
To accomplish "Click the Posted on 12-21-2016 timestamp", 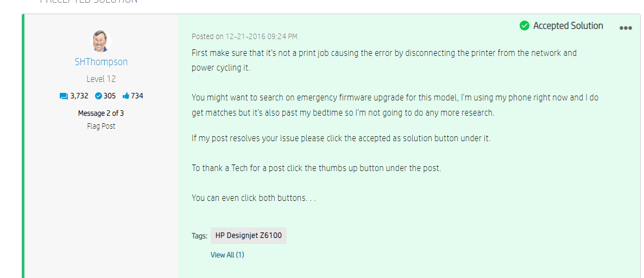I will point(244,36).
